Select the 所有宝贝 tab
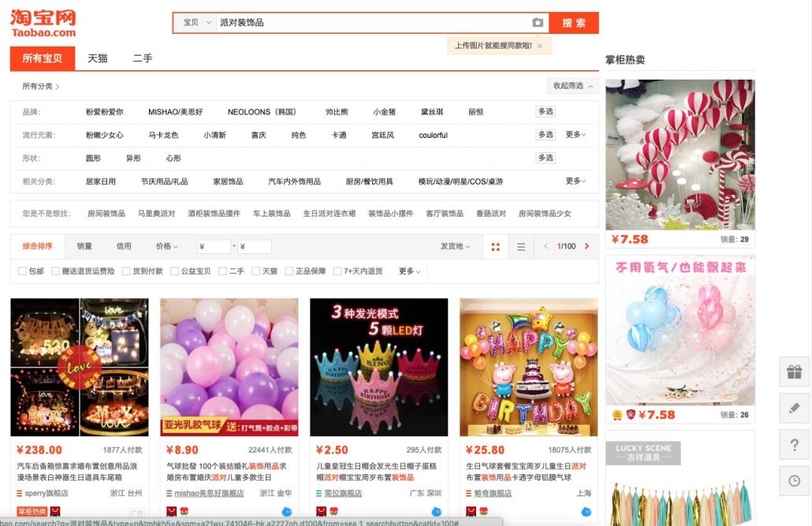The width and height of the screenshot is (812, 526). click(x=43, y=58)
